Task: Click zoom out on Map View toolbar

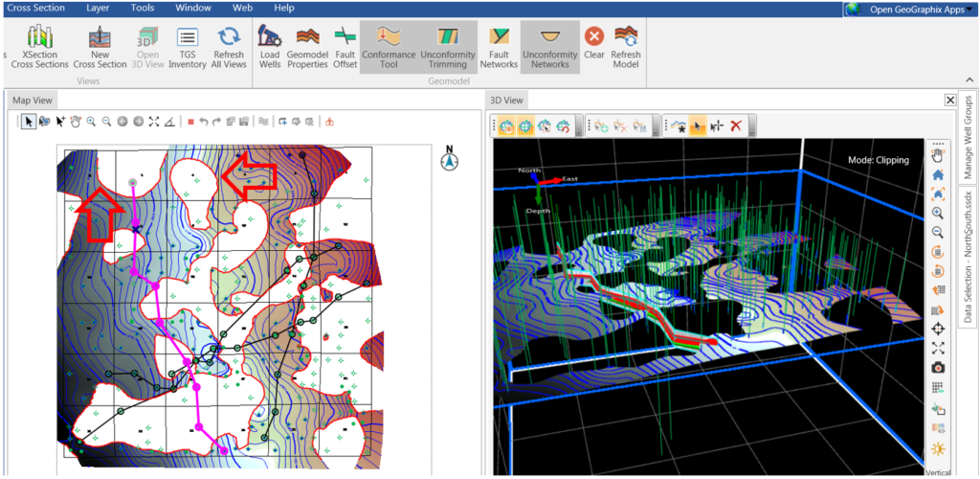Action: tap(107, 122)
